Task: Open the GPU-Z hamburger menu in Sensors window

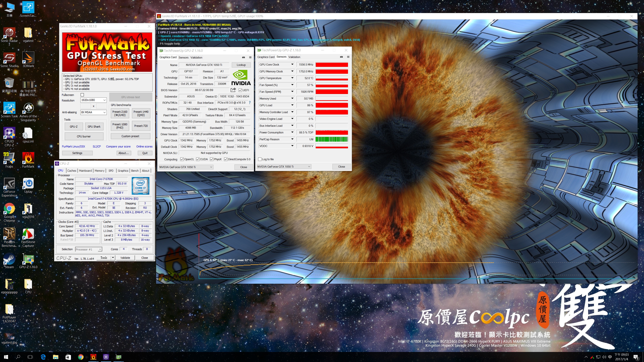Action: click(x=348, y=57)
